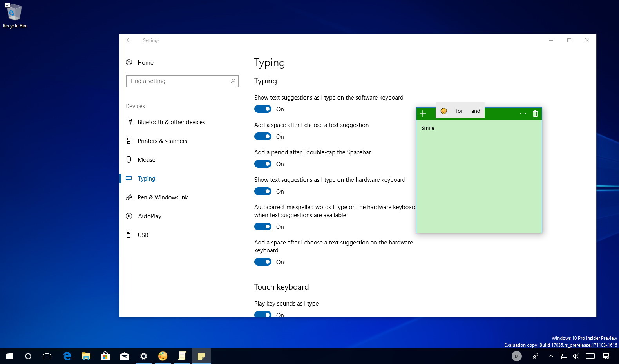This screenshot has height=364, width=619.
Task: Show hidden tray icons chevron
Action: [x=551, y=356]
